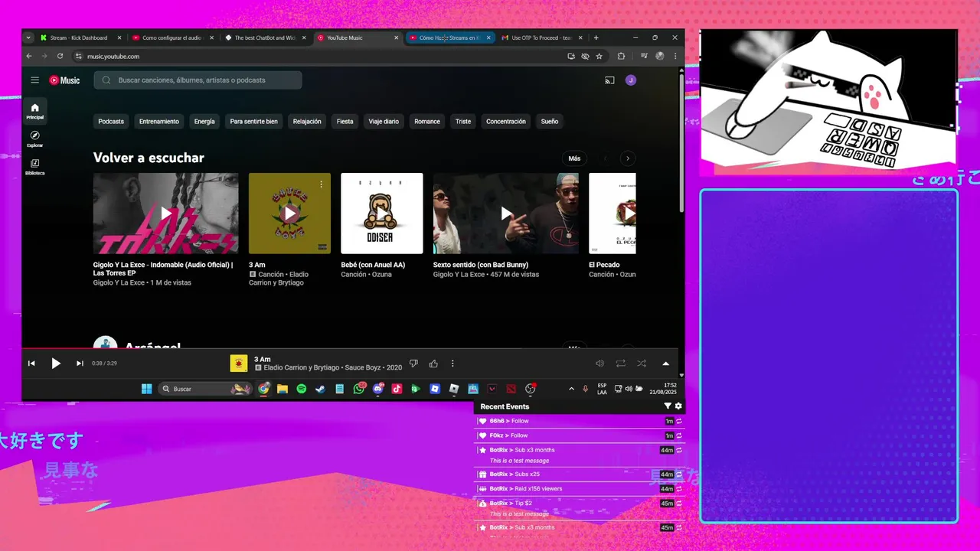Skip to the next track
Image resolution: width=980 pixels, height=551 pixels.
click(x=80, y=364)
